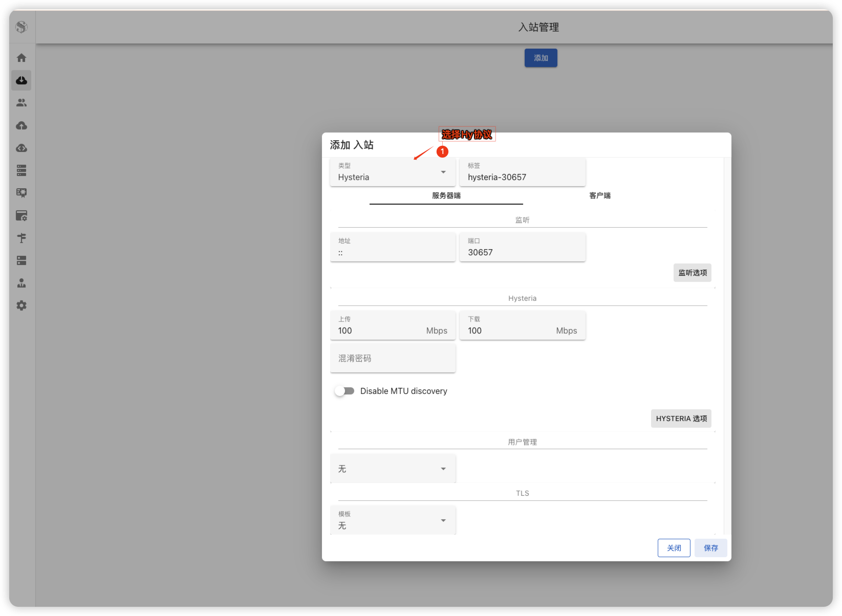Click the 保存 button

point(710,548)
